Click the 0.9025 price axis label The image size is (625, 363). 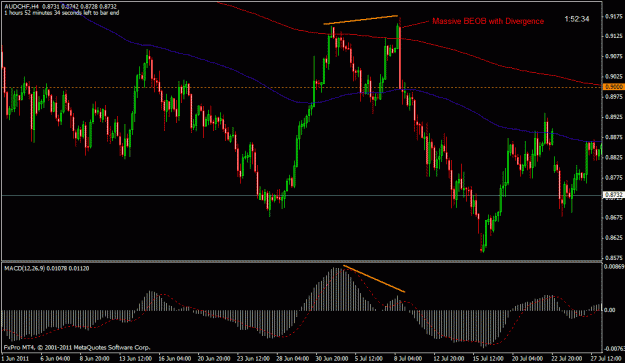pyautogui.click(x=614, y=77)
